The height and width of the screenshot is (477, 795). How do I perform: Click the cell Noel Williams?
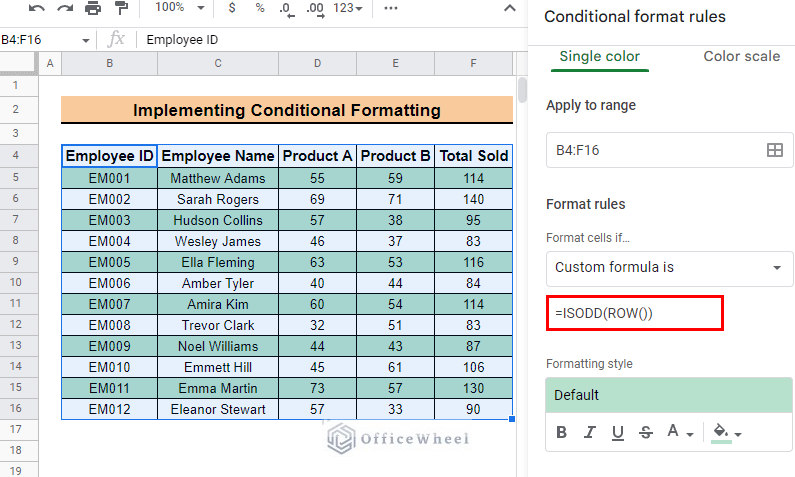pyautogui.click(x=218, y=346)
